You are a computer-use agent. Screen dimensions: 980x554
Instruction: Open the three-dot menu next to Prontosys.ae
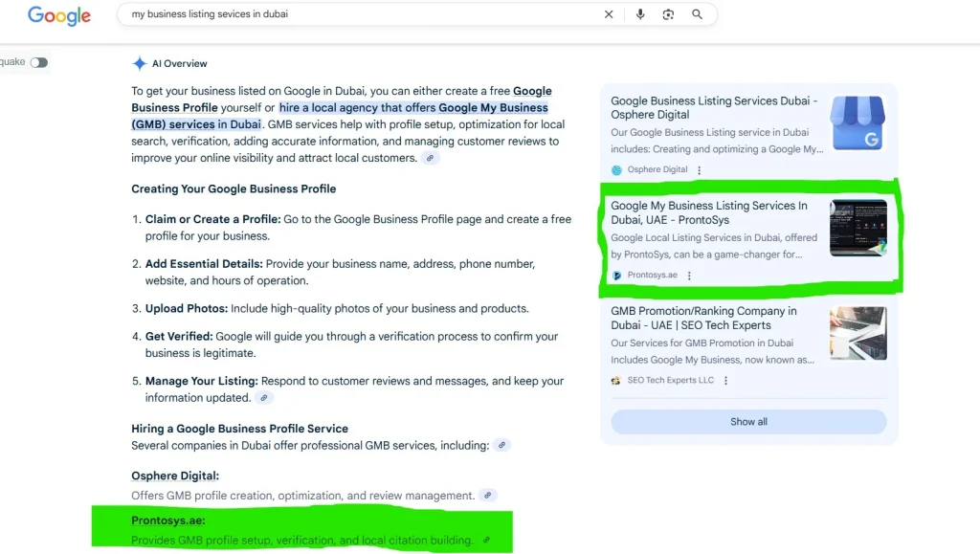point(689,276)
